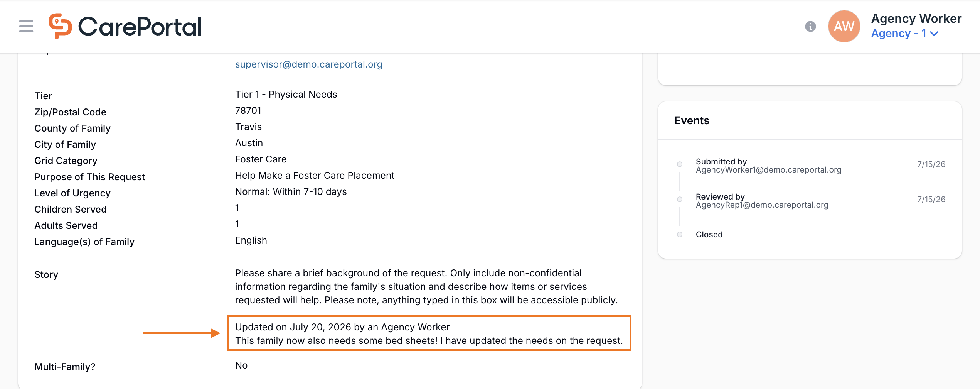Viewport: 980px width, 389px height.
Task: Click the Agency Worker user name
Action: point(916,18)
